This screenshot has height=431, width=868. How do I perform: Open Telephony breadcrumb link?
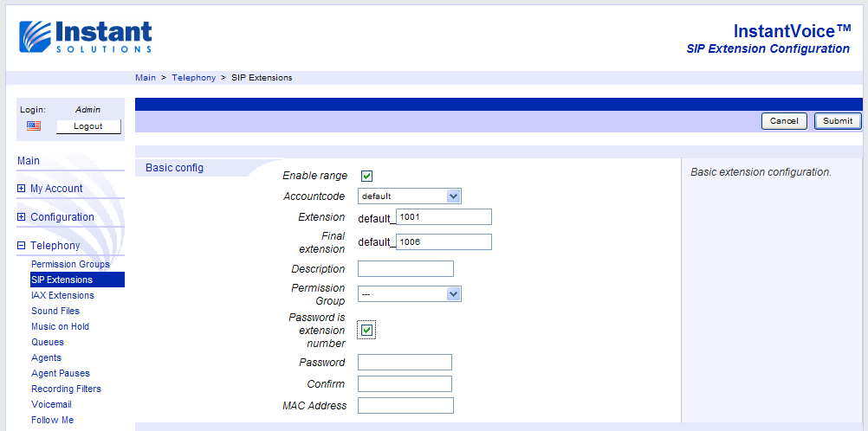coord(193,78)
